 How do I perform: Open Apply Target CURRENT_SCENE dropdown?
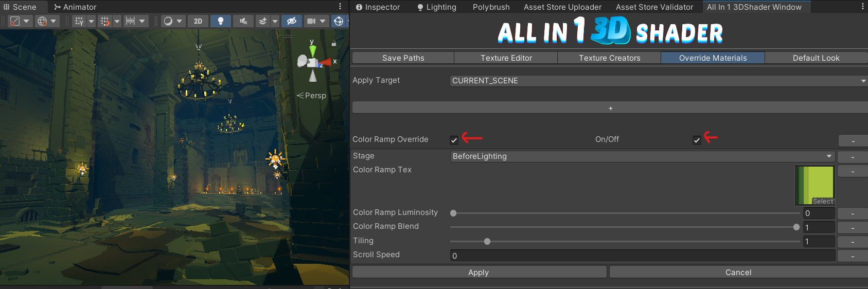pos(659,81)
